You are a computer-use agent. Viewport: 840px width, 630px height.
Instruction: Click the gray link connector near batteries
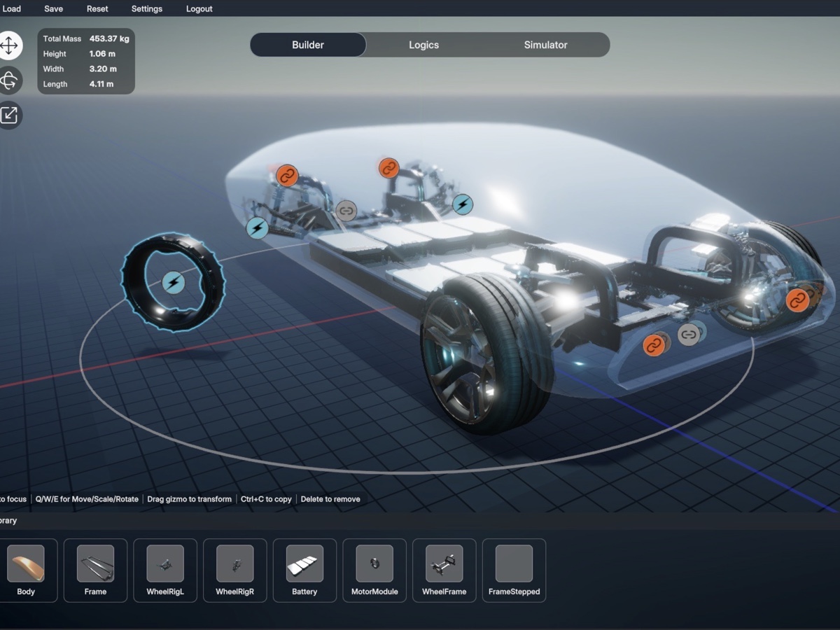[x=346, y=210]
